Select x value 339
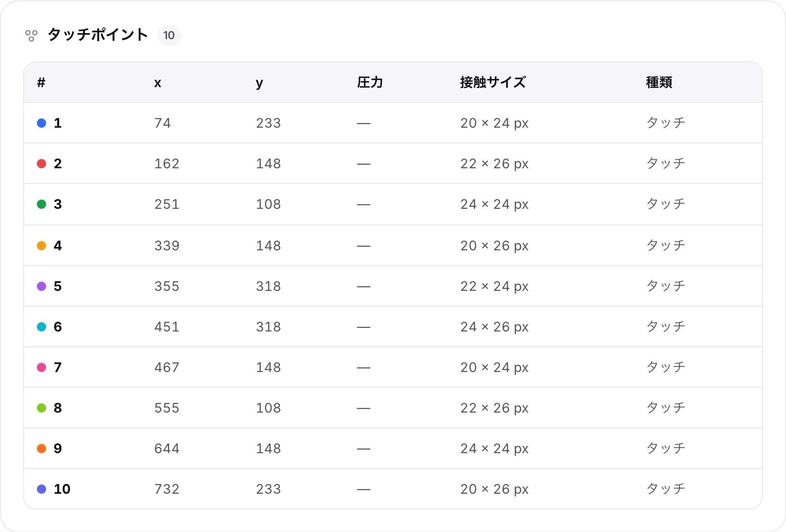Viewport: 786px width, 532px height. coord(167,246)
